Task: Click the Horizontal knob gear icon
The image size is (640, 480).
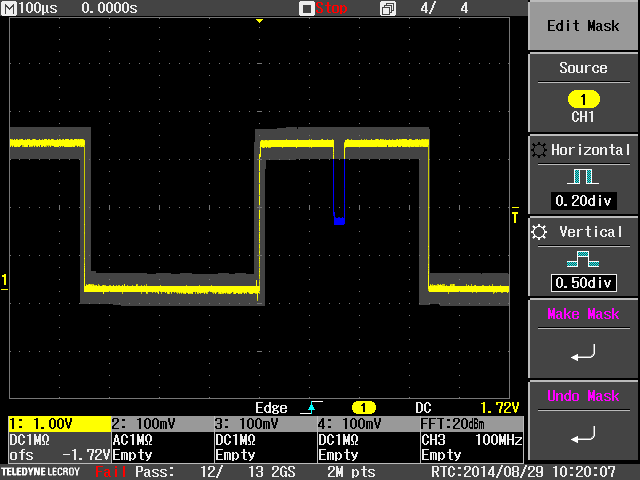Action: point(539,150)
